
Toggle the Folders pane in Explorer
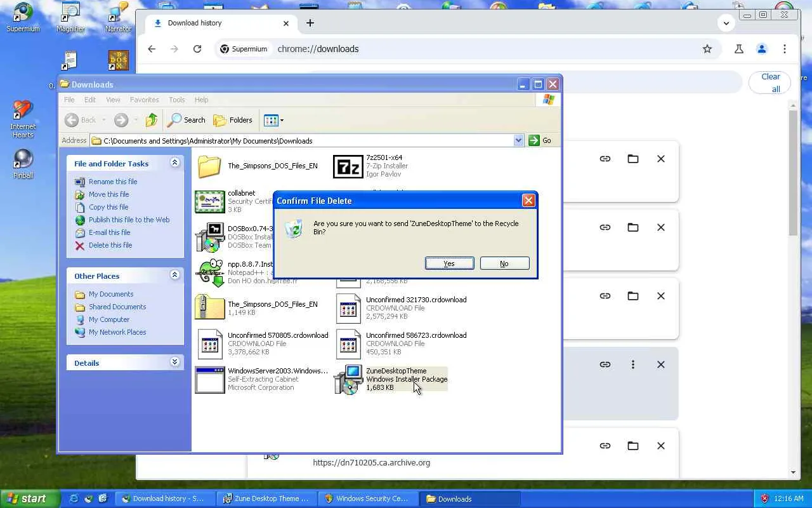click(x=233, y=120)
